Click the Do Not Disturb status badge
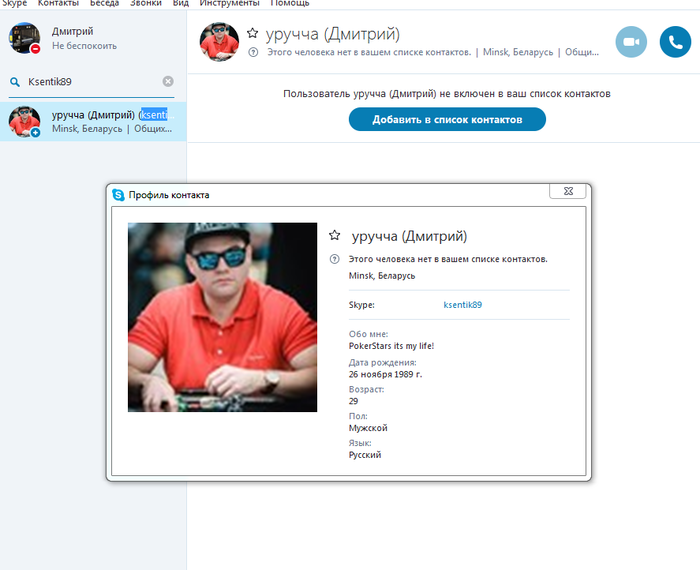Viewport: 700px width, 570px height. coord(35,49)
